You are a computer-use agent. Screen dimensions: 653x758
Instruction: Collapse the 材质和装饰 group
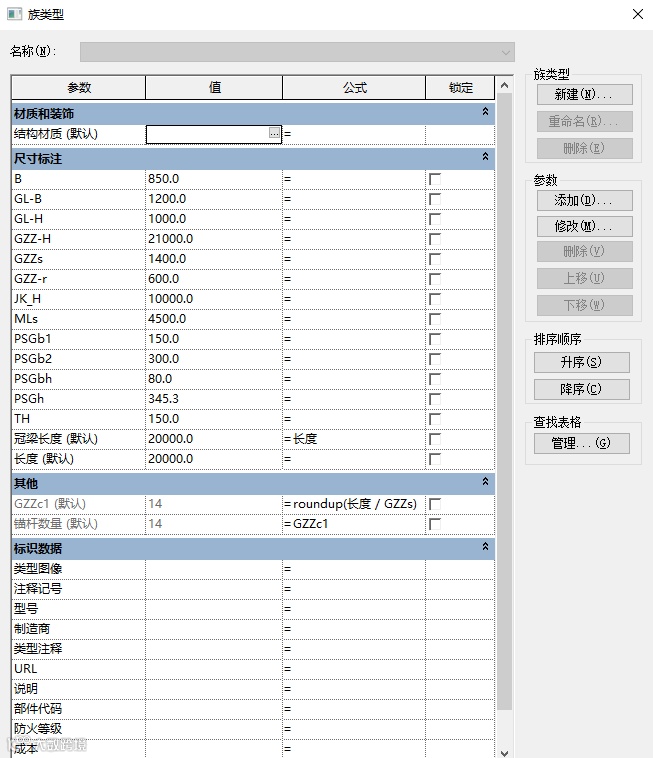coord(485,112)
